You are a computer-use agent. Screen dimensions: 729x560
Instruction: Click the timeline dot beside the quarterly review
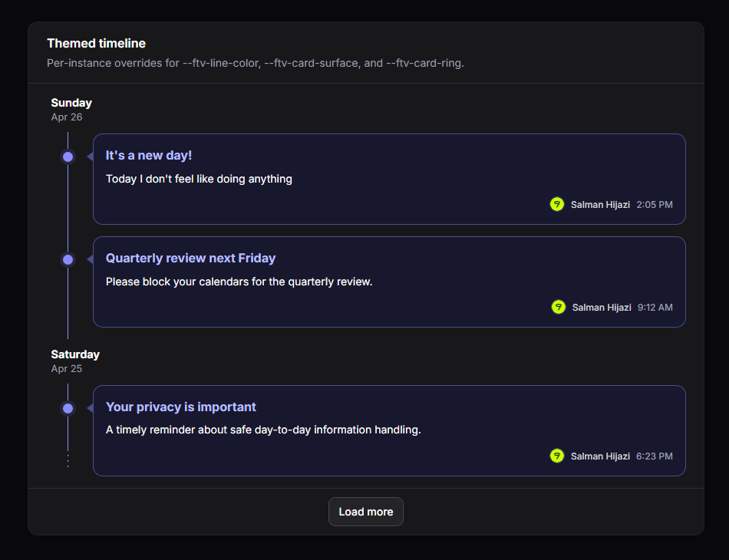[x=68, y=259]
